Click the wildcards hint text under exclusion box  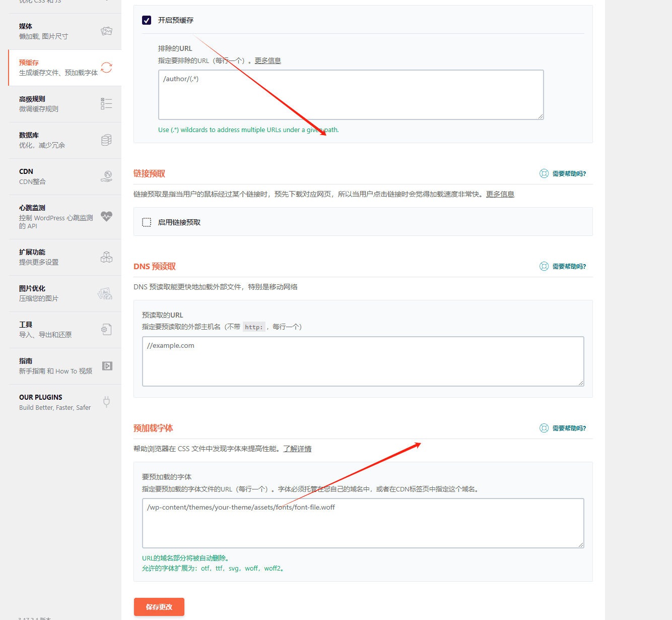(248, 130)
